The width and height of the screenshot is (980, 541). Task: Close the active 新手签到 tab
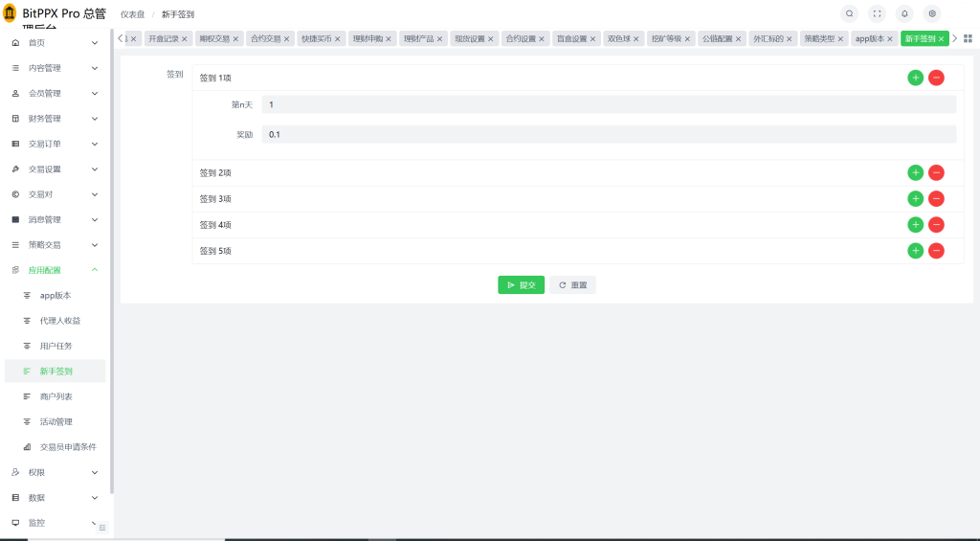[x=942, y=38]
